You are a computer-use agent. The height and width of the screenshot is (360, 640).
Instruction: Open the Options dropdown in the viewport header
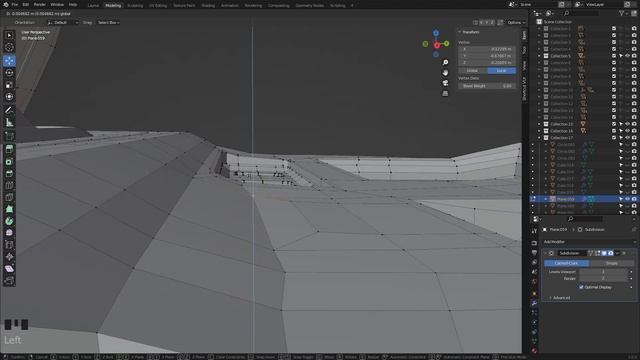point(516,22)
